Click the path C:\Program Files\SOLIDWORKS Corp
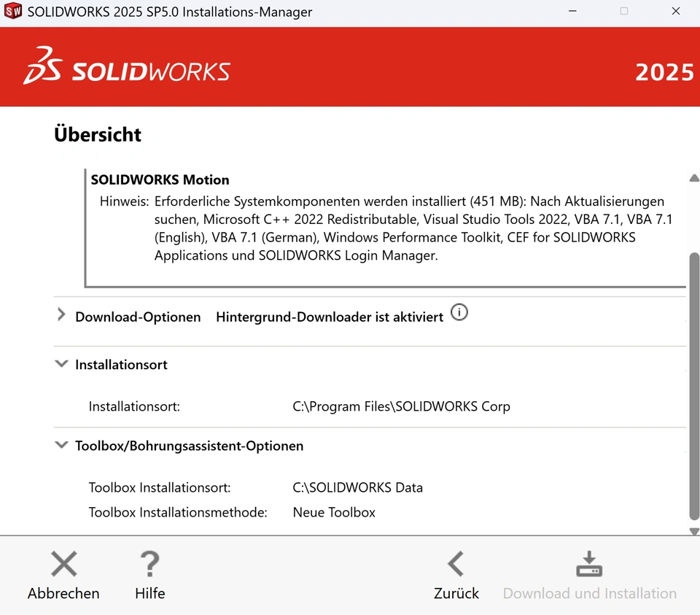 tap(401, 406)
